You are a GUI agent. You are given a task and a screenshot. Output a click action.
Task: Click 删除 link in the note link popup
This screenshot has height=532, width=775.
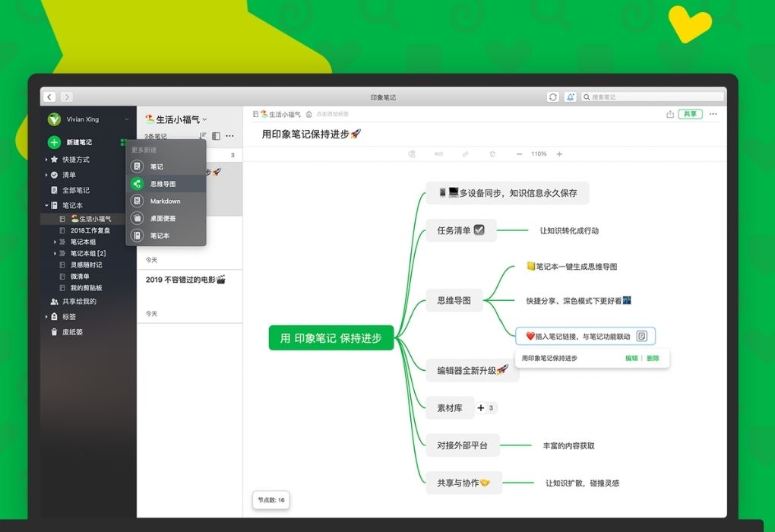click(x=653, y=359)
